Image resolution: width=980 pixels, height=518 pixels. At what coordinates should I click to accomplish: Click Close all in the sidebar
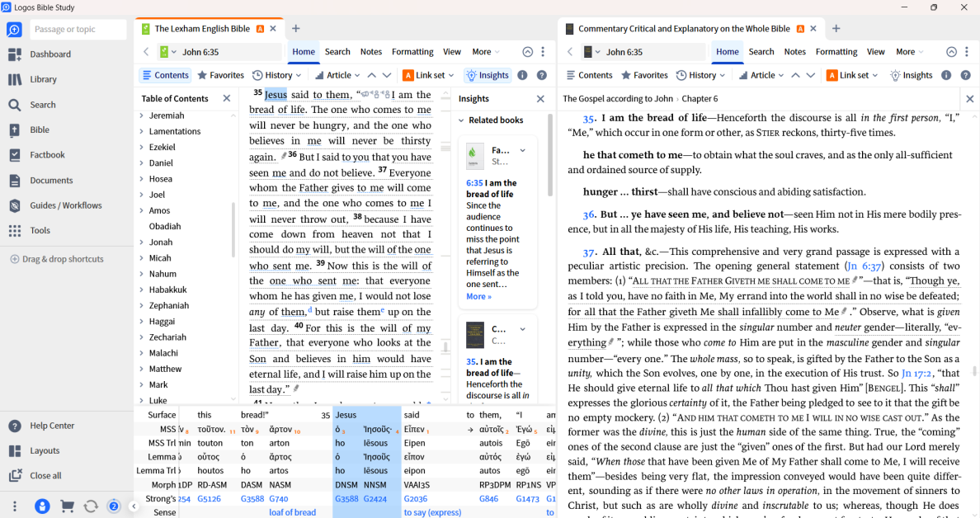(45, 476)
